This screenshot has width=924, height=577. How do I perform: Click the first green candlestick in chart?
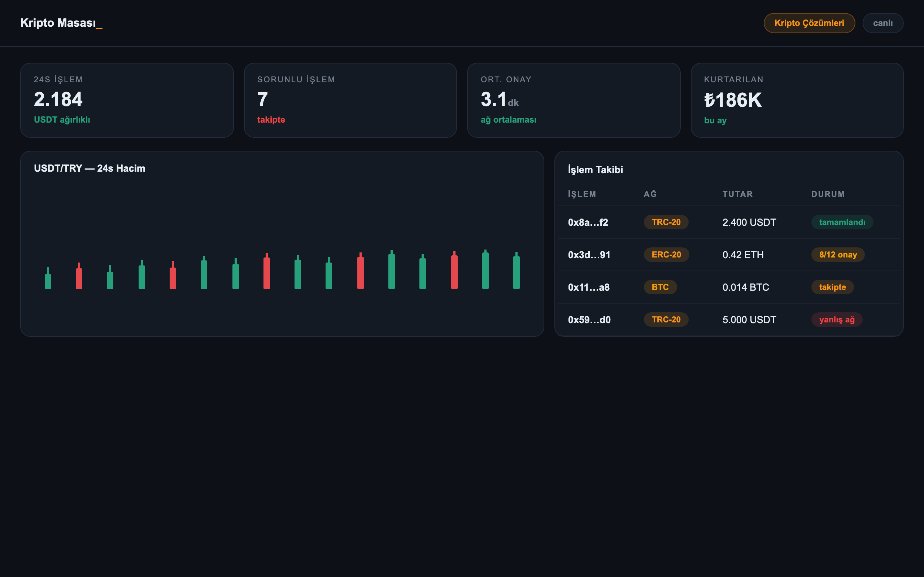48,278
